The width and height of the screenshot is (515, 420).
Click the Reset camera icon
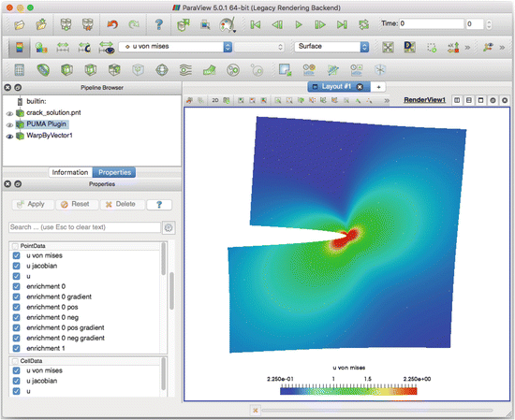click(x=388, y=48)
